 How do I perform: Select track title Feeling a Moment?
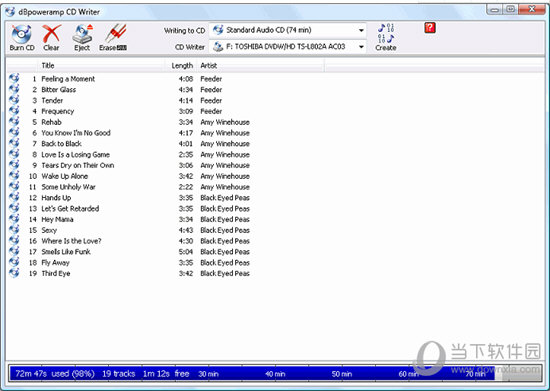tap(68, 79)
